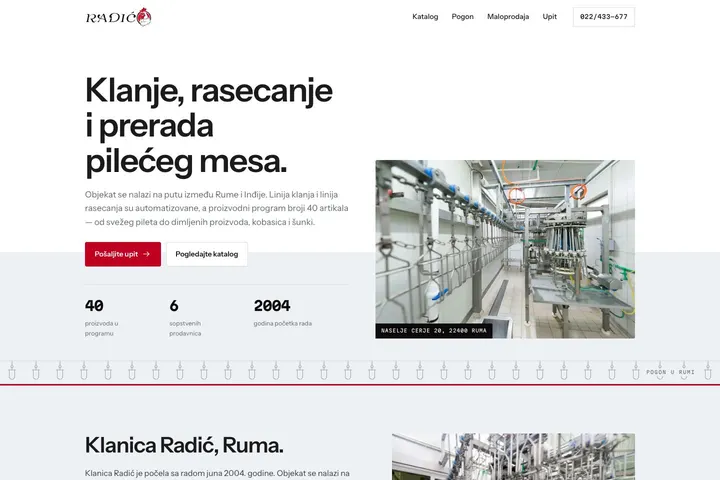This screenshot has height=480, width=720.
Task: Click the statistic number 40
Action: (94, 305)
